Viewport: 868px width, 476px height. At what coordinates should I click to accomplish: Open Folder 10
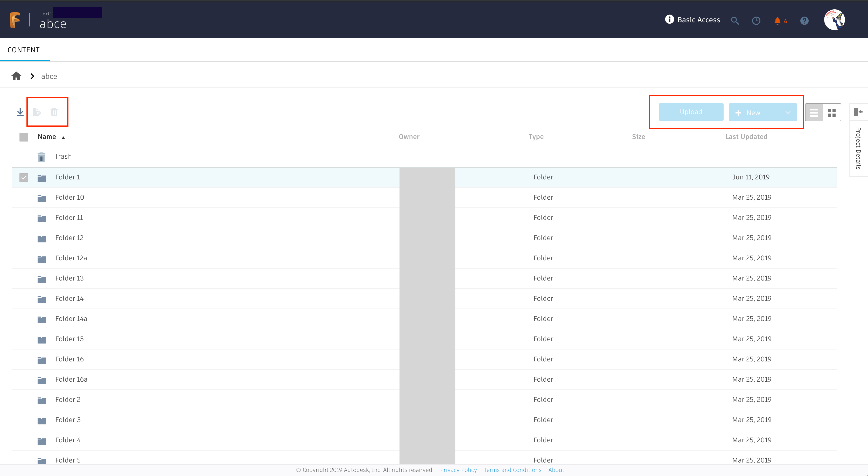tap(70, 197)
